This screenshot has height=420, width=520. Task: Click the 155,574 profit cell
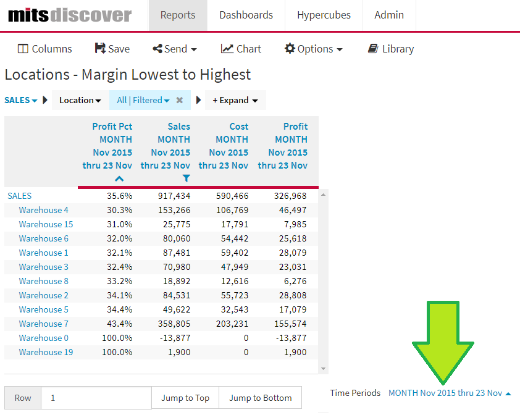pyautogui.click(x=290, y=324)
